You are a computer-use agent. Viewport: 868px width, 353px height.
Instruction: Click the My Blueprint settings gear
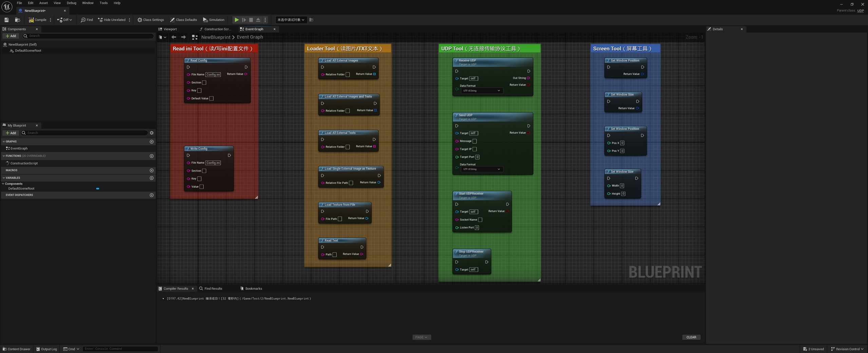click(x=152, y=133)
